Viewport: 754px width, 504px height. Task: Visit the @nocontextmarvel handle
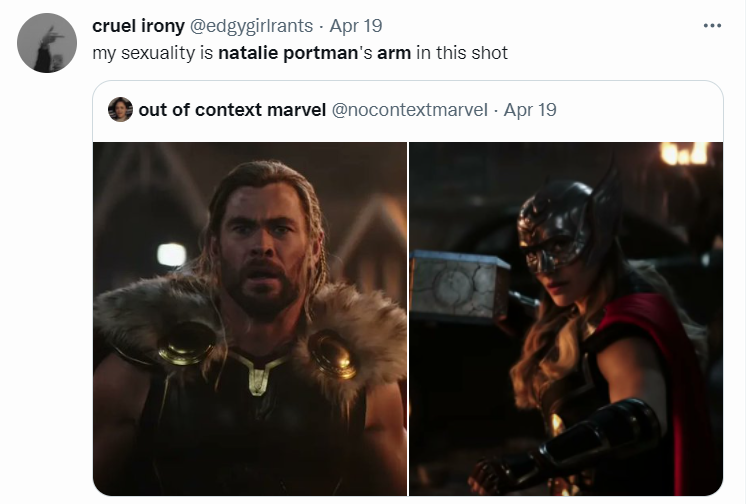tap(410, 109)
